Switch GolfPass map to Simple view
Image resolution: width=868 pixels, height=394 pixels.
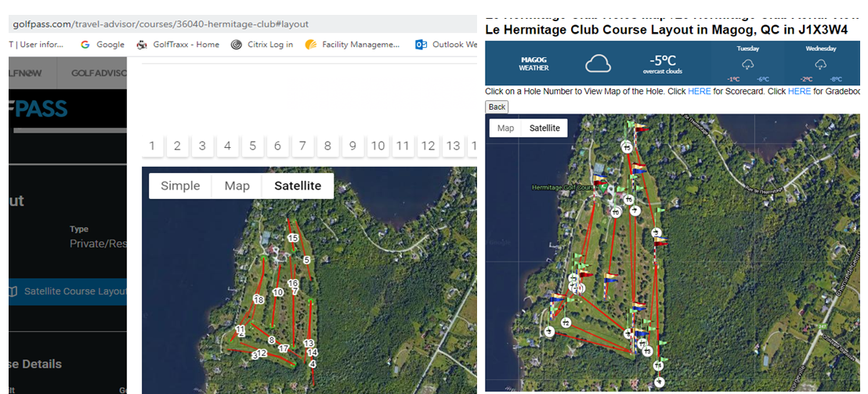click(x=180, y=186)
